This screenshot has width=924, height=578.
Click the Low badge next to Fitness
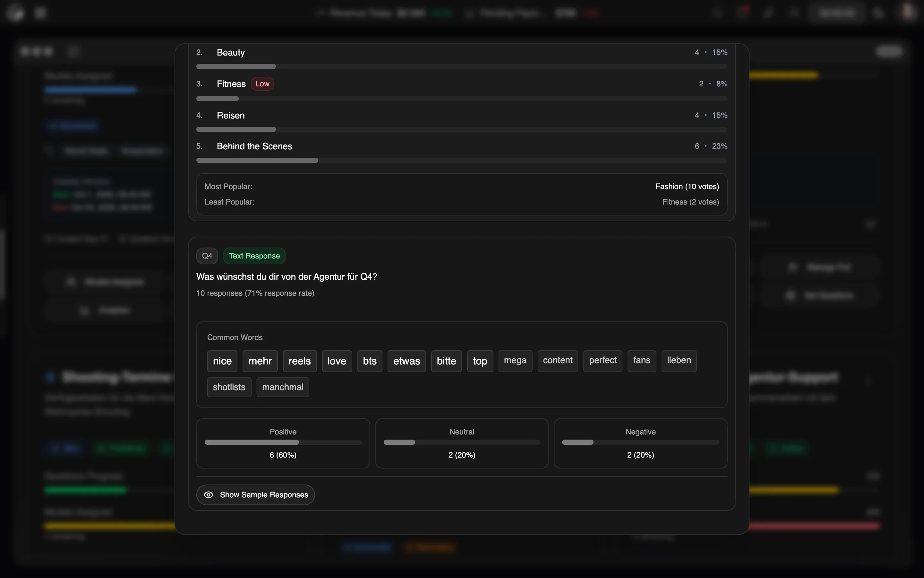tap(262, 84)
